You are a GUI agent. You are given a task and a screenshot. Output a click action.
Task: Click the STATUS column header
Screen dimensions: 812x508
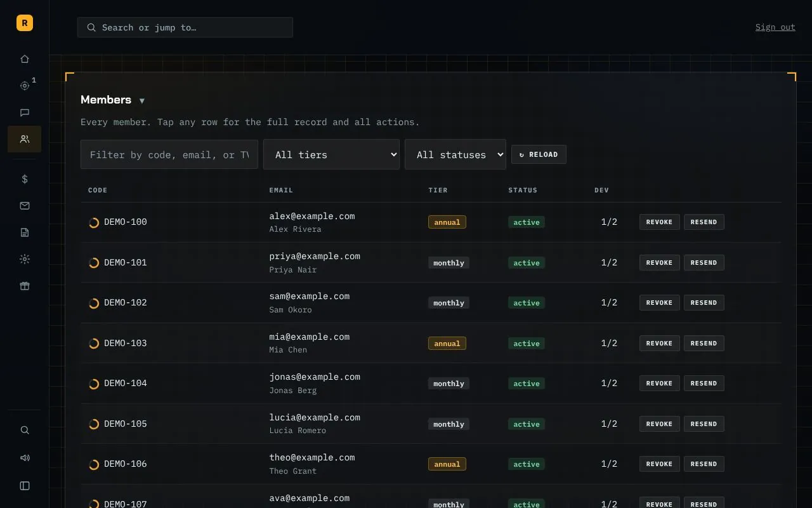(523, 190)
